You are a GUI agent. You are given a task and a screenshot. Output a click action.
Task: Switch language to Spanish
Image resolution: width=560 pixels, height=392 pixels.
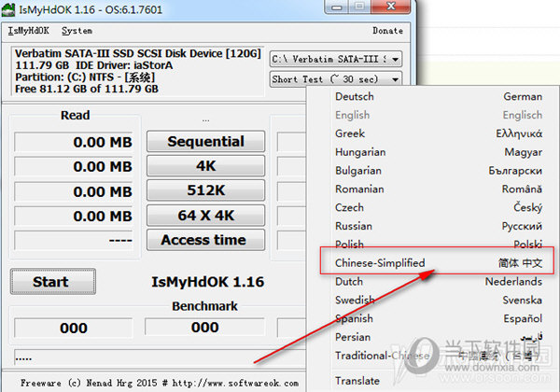click(x=439, y=318)
